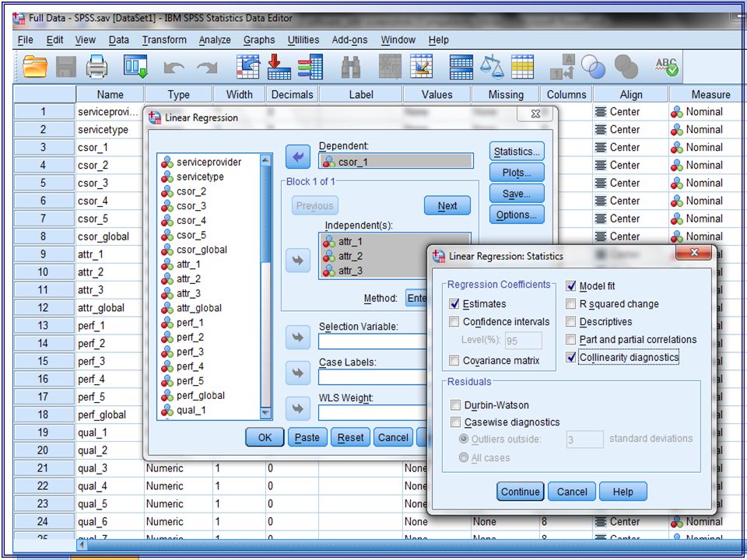Click the Select cases grid icon
The width and height of the screenshot is (747, 560).
pos(523,67)
